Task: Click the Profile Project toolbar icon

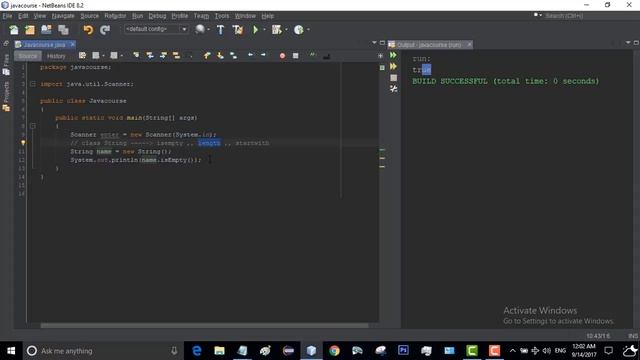Action: pos(299,29)
